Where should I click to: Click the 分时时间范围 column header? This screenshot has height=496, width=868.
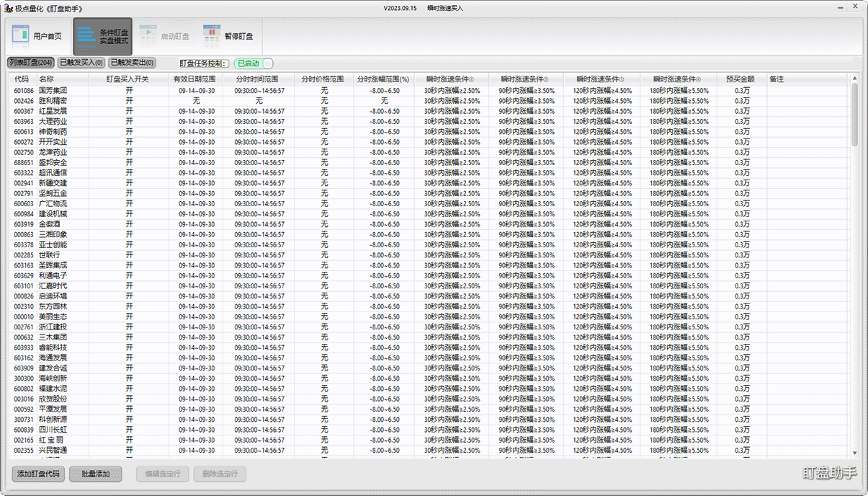pos(259,79)
